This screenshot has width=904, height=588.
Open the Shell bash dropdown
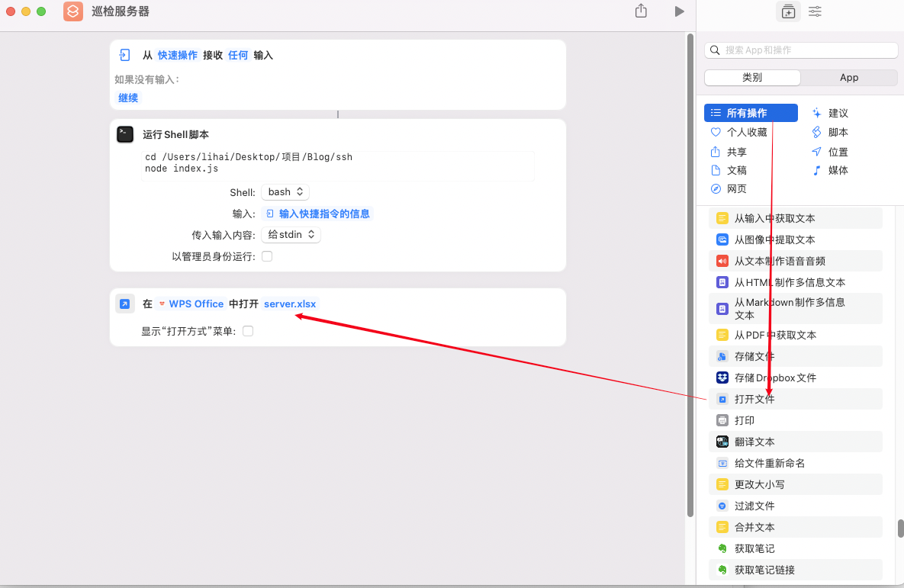(285, 192)
